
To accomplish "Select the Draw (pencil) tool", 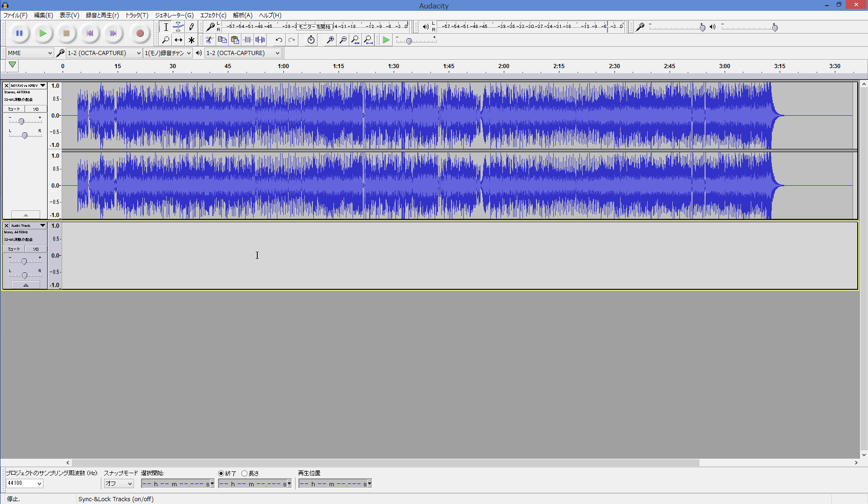I will click(191, 27).
